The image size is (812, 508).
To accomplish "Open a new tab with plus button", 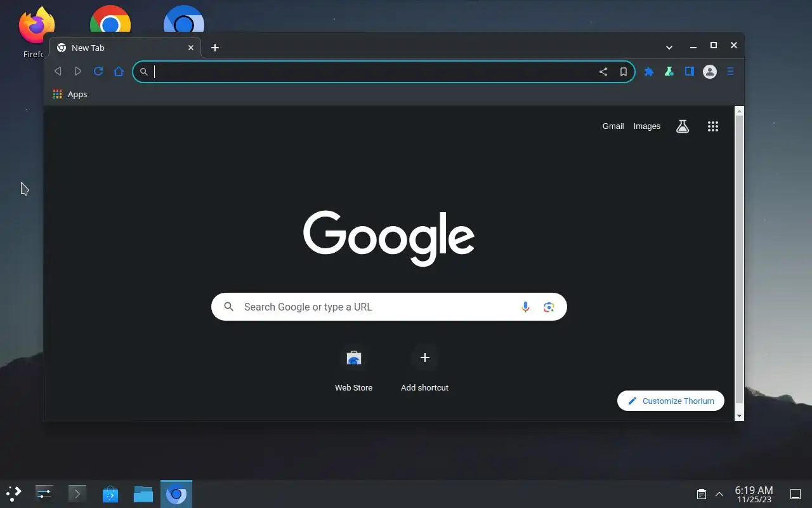I will (x=215, y=48).
